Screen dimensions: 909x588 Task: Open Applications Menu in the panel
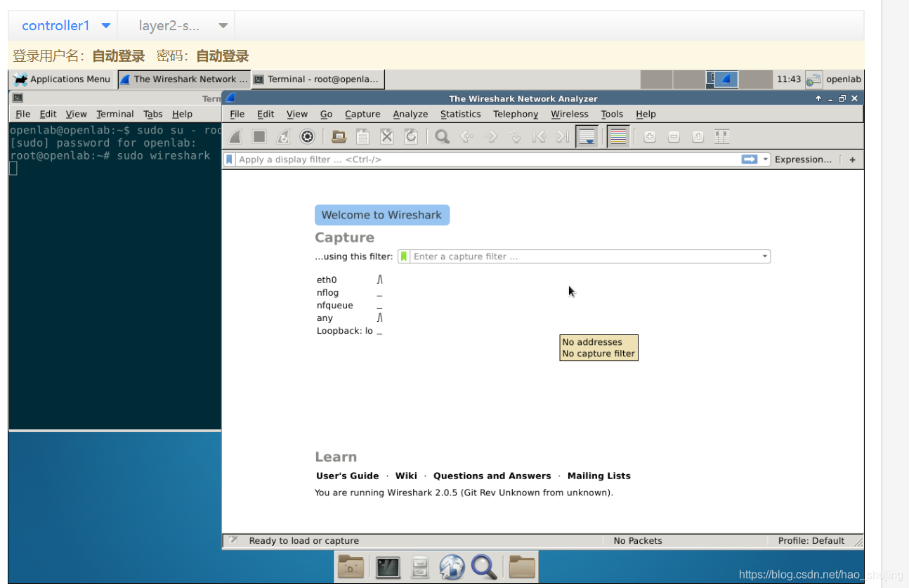[63, 79]
